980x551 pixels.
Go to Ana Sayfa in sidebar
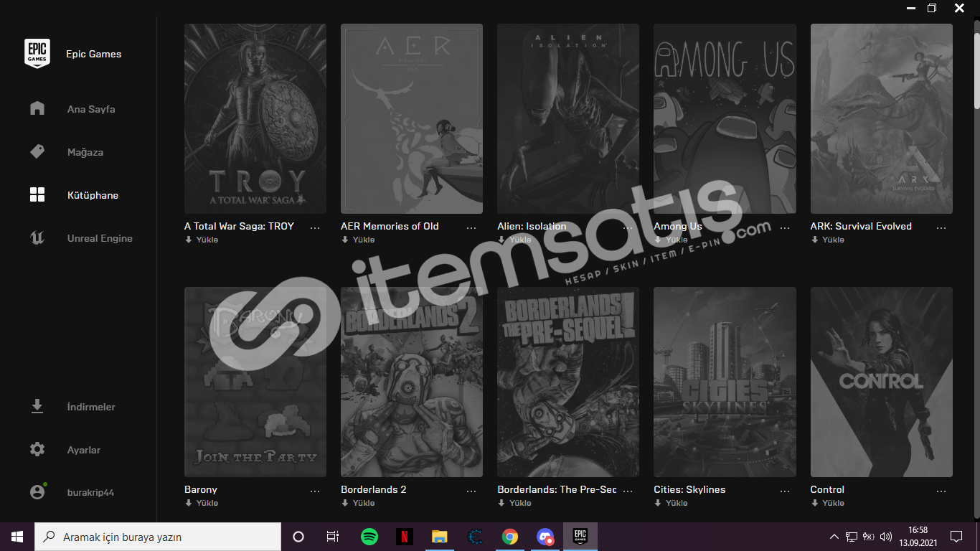[91, 109]
